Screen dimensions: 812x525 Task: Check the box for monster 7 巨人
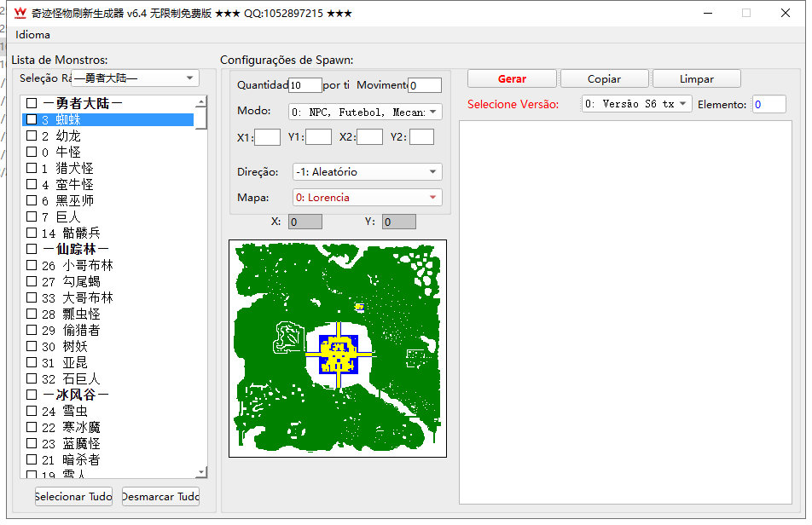pos(32,216)
